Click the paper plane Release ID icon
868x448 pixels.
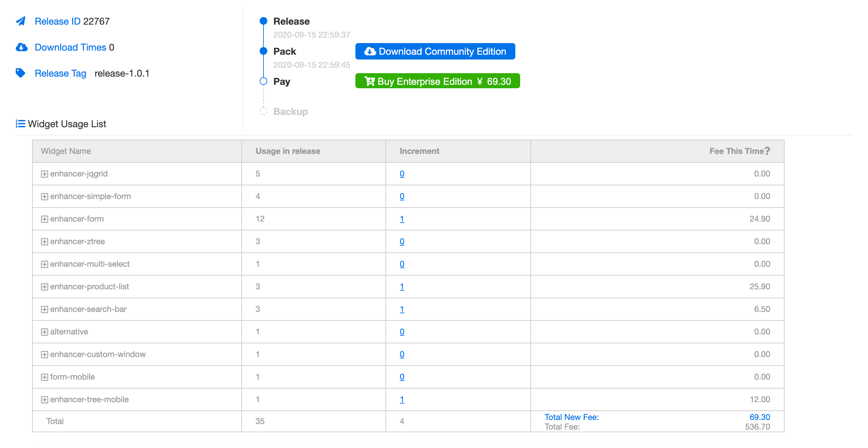coord(21,21)
